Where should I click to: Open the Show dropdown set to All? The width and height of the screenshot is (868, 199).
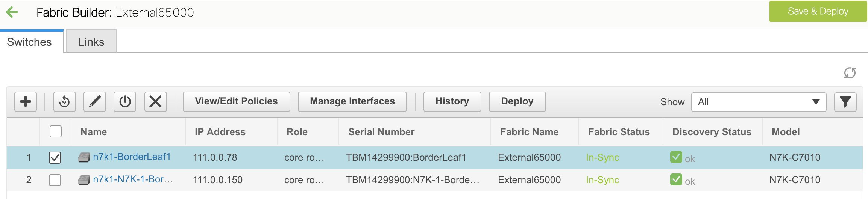click(x=758, y=102)
